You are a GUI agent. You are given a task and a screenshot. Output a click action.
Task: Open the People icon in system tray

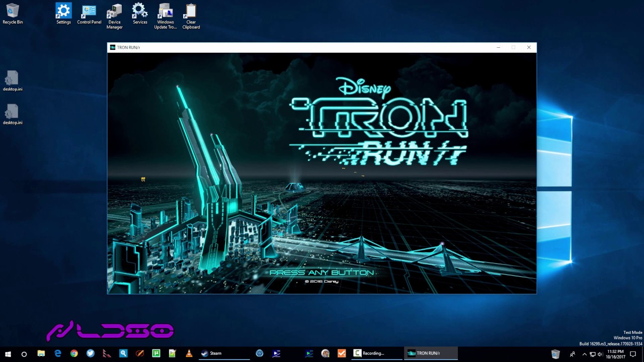tap(573, 354)
